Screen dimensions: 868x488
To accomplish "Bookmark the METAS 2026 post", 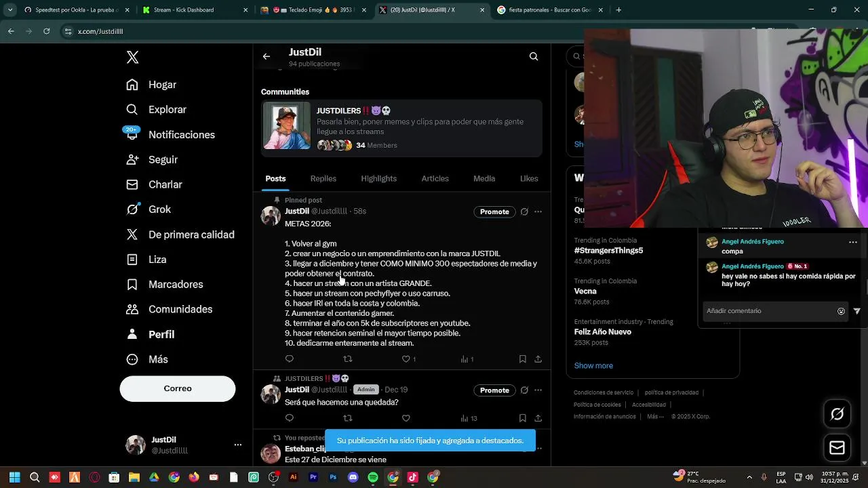I will (522, 359).
